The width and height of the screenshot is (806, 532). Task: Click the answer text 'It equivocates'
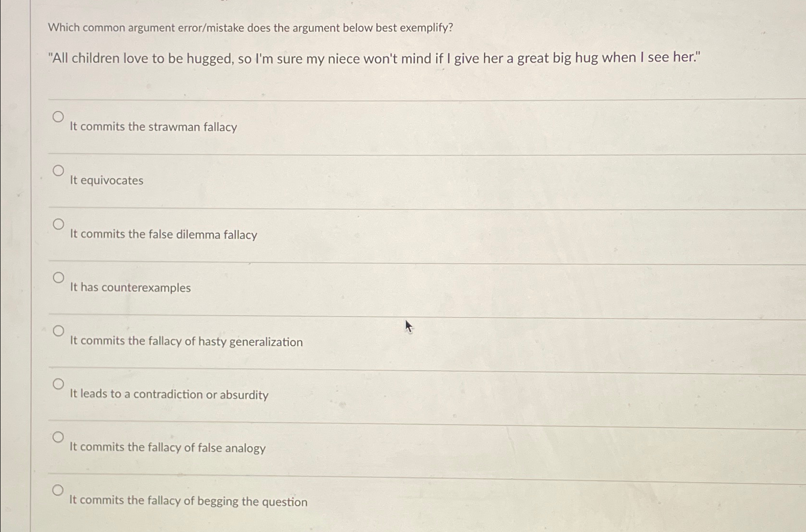tap(106, 181)
